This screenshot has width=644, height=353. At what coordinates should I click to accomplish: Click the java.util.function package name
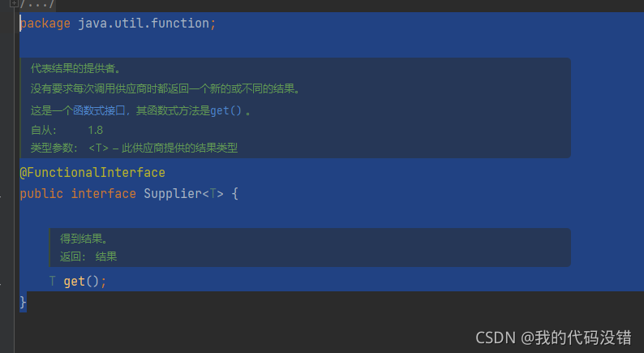144,23
